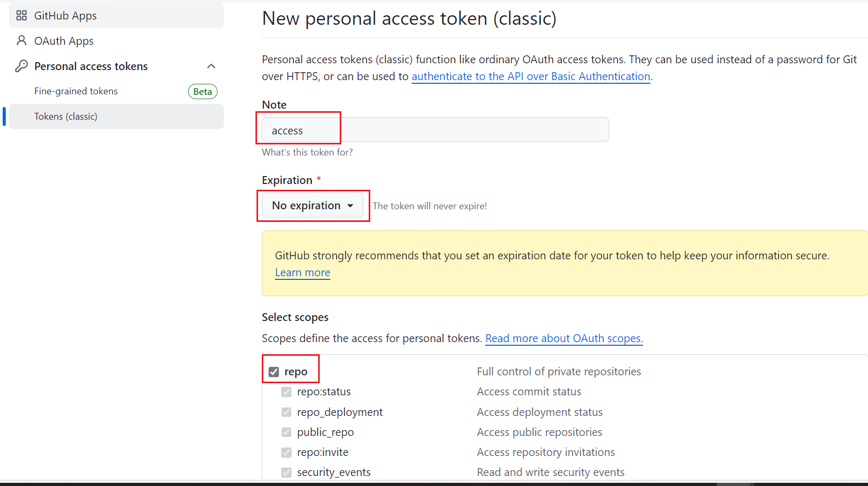This screenshot has width=868, height=486.
Task: Toggle the repo:invite checkbox
Action: click(287, 452)
